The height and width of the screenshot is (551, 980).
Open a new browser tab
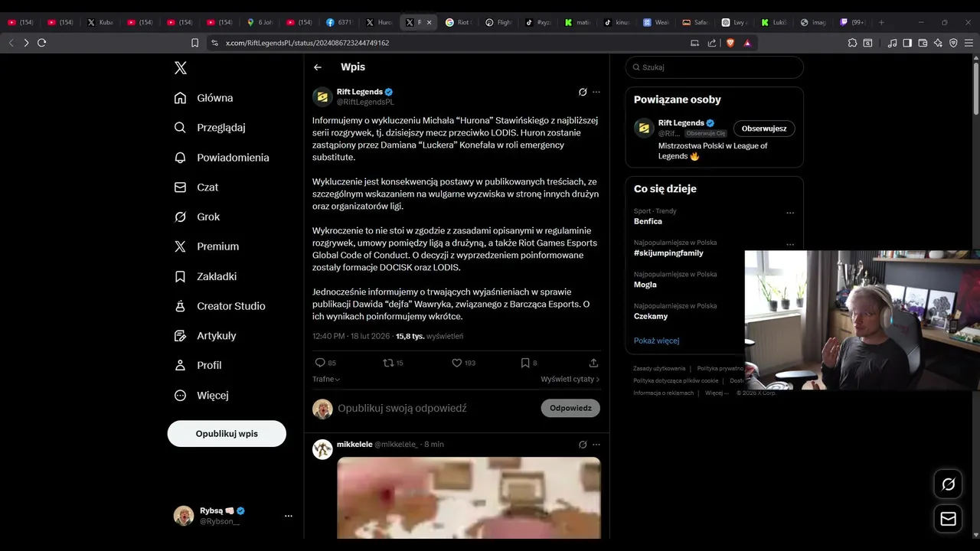(x=881, y=22)
